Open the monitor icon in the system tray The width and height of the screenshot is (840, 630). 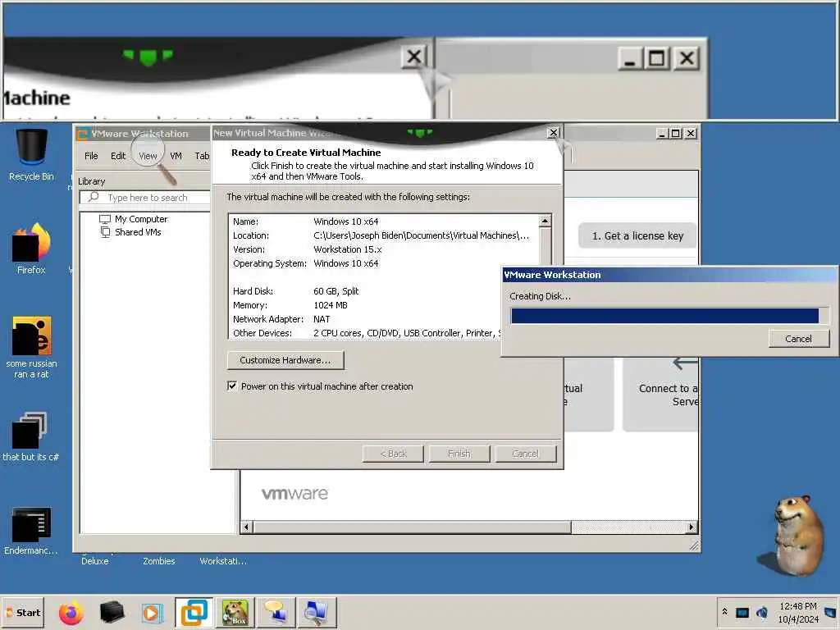click(x=742, y=612)
